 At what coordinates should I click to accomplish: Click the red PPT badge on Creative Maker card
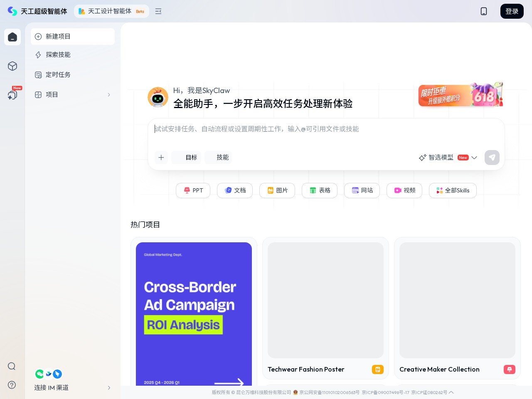(x=510, y=369)
